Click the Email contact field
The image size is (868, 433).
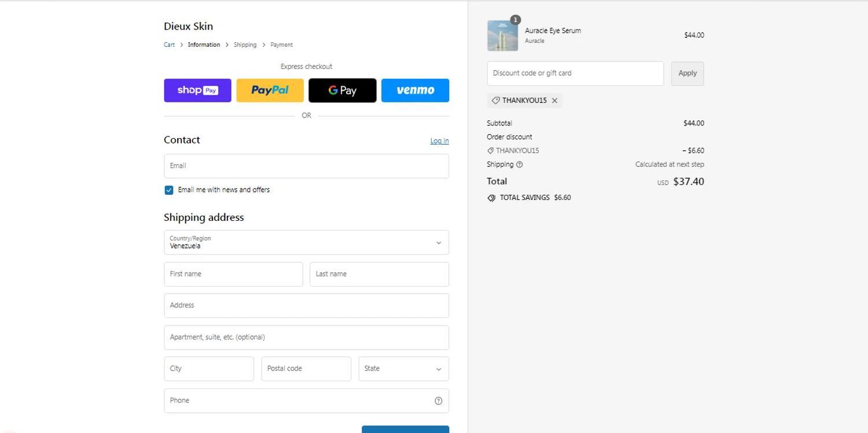tap(306, 166)
